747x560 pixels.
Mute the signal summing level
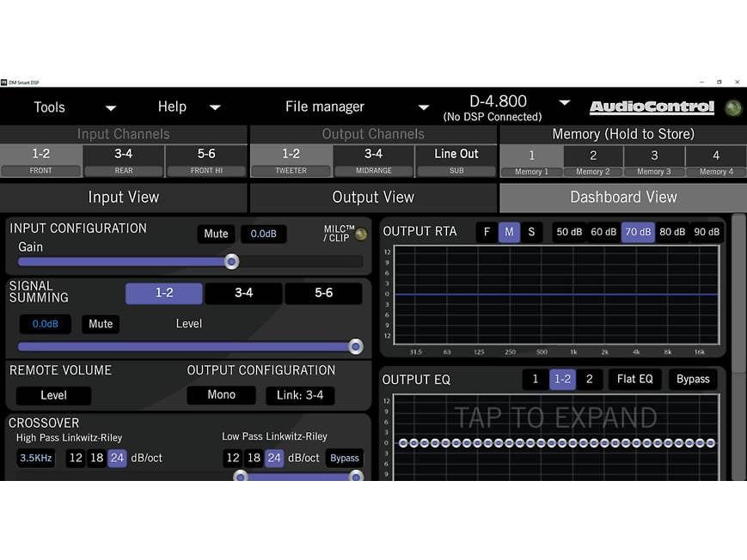click(101, 325)
